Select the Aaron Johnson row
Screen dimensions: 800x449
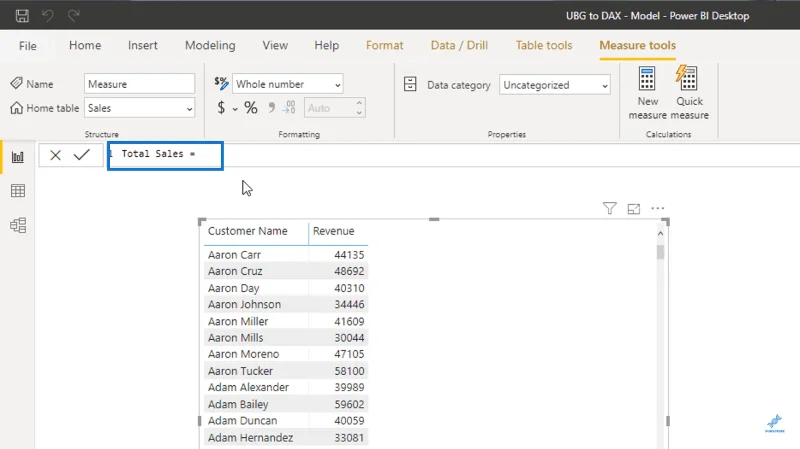coord(286,305)
